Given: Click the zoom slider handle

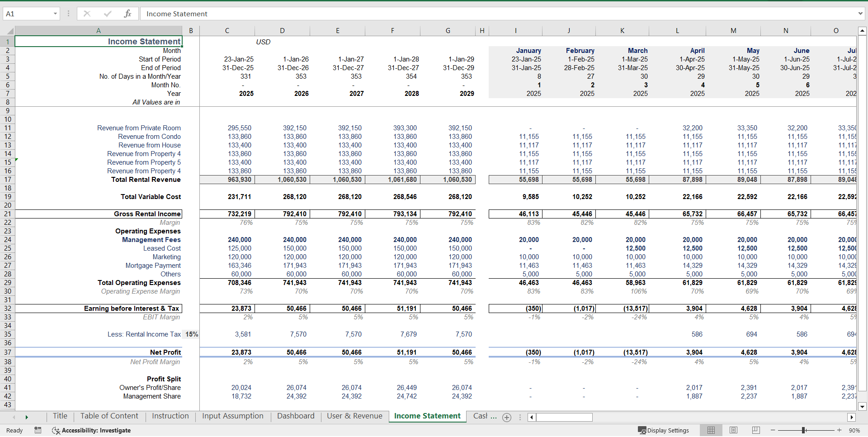Looking at the screenshot, I should pos(803,430).
